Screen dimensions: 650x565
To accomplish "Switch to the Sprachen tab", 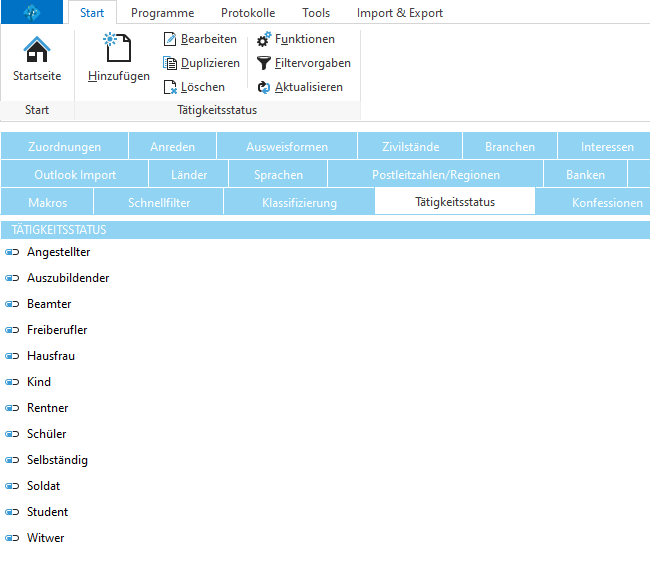I will click(278, 174).
